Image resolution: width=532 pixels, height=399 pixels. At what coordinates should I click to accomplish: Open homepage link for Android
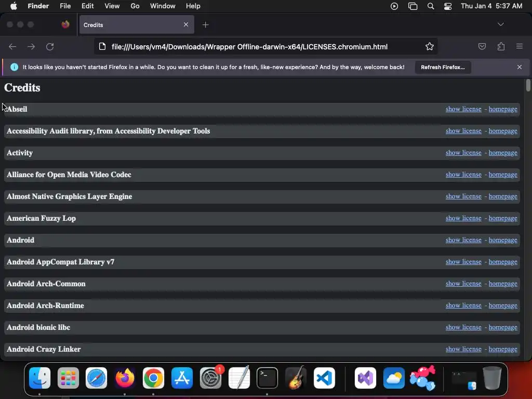click(503, 240)
